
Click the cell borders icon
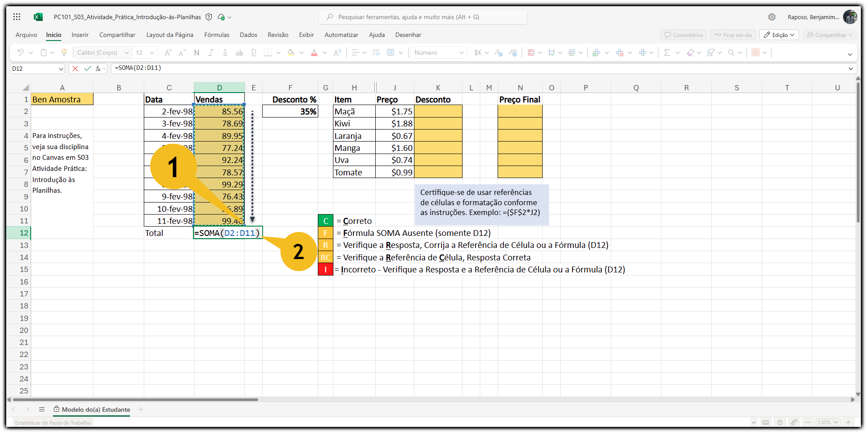click(x=268, y=53)
